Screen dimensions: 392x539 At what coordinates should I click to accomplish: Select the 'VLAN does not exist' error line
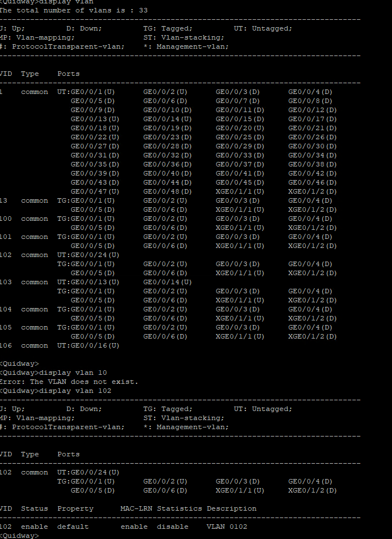click(69, 382)
